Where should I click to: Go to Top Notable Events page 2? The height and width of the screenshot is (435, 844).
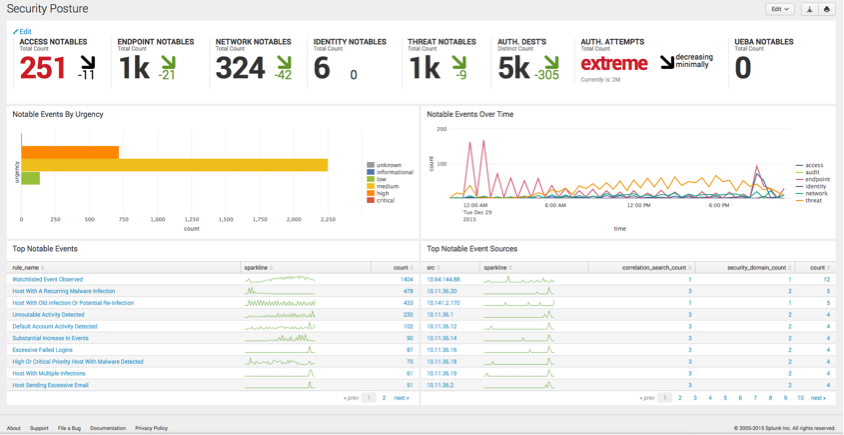click(384, 398)
